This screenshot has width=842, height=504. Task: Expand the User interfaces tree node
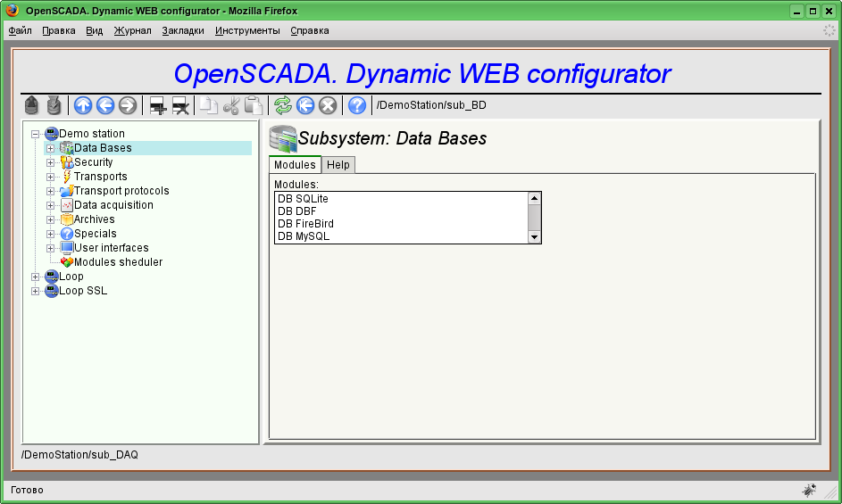click(51, 248)
